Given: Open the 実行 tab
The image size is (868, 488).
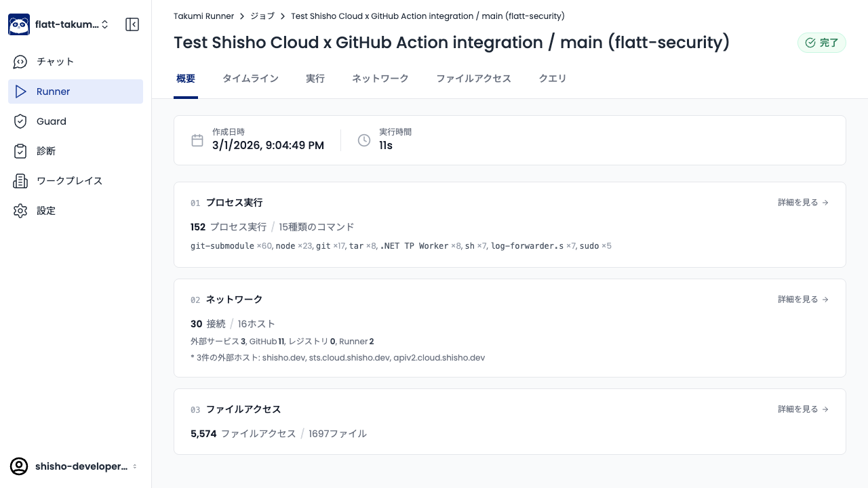Looking at the screenshot, I should point(315,79).
